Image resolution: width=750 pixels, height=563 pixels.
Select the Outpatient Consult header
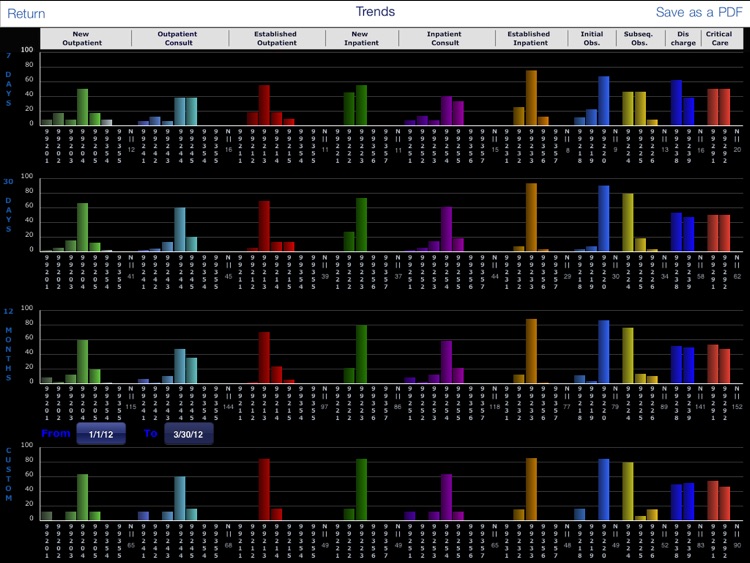178,38
